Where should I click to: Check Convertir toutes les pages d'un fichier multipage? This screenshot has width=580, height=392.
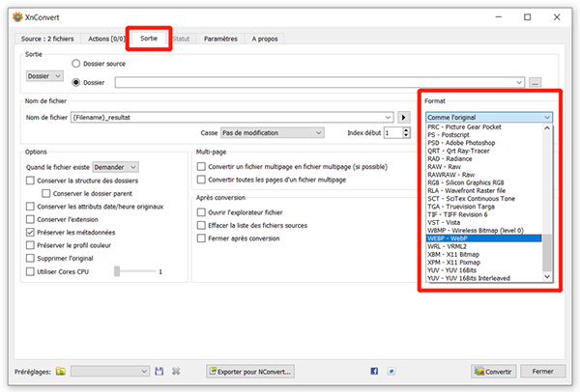tap(201, 180)
